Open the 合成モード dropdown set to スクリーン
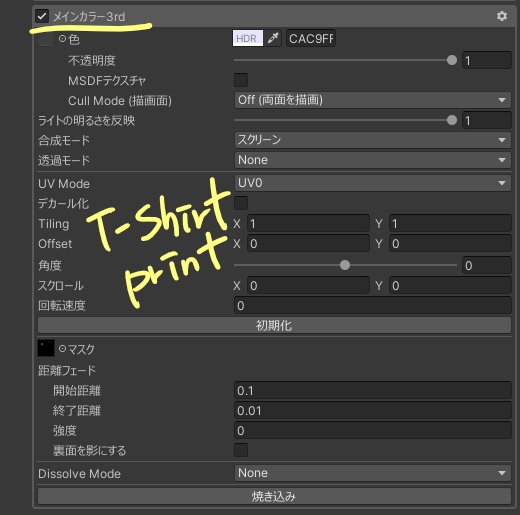This screenshot has height=515, width=520. click(x=373, y=140)
